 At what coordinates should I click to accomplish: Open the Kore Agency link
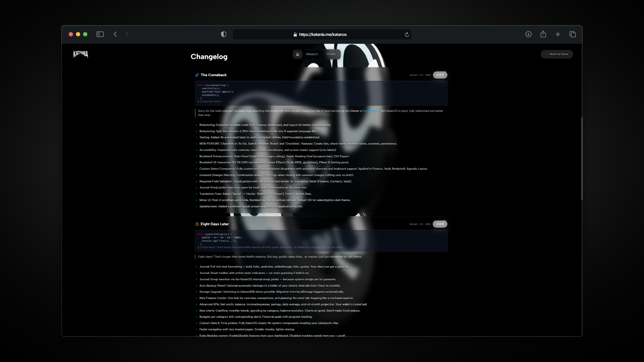(371, 111)
